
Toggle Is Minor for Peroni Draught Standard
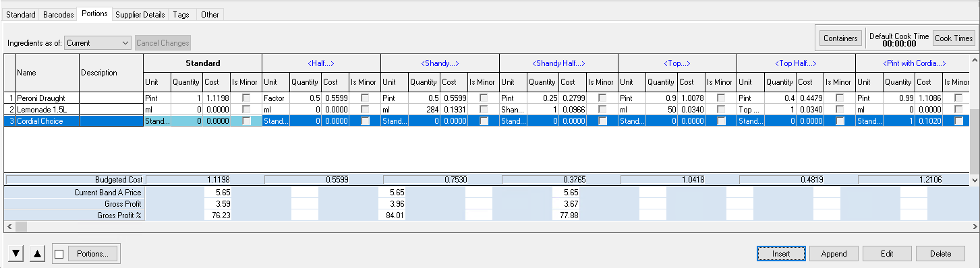point(246,98)
